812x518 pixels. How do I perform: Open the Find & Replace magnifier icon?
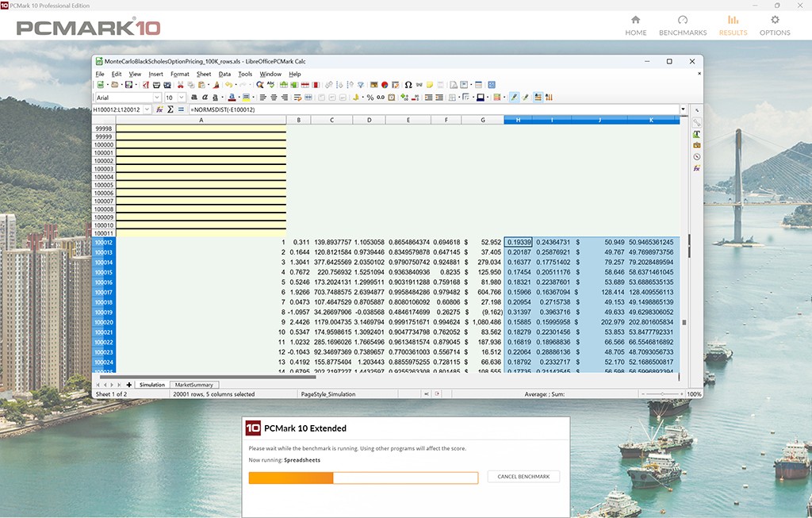(x=259, y=85)
